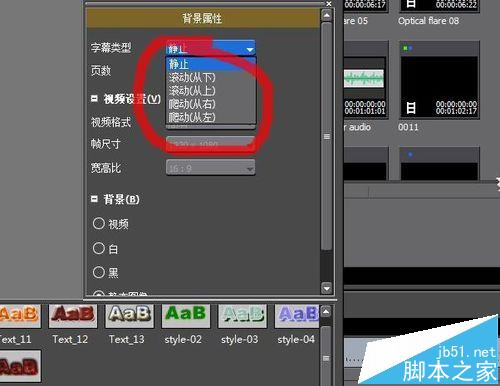Click the 页数 label
Viewport: 500px width, 386px height.
coord(101,71)
